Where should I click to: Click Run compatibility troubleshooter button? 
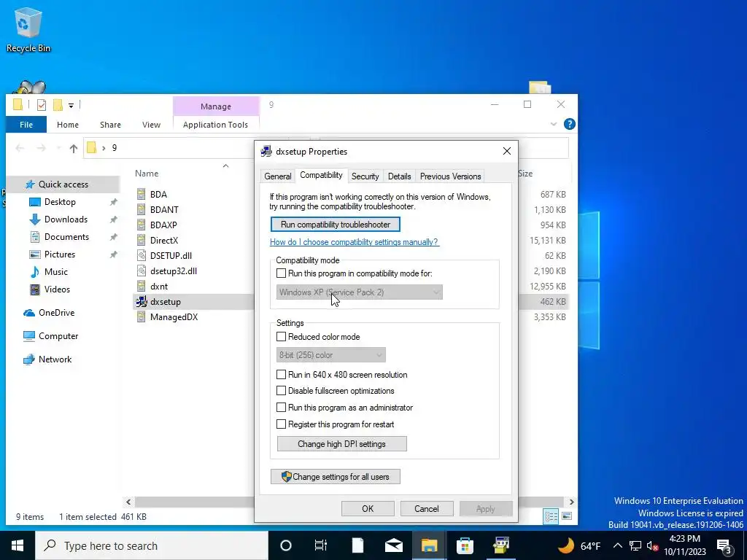336,225
